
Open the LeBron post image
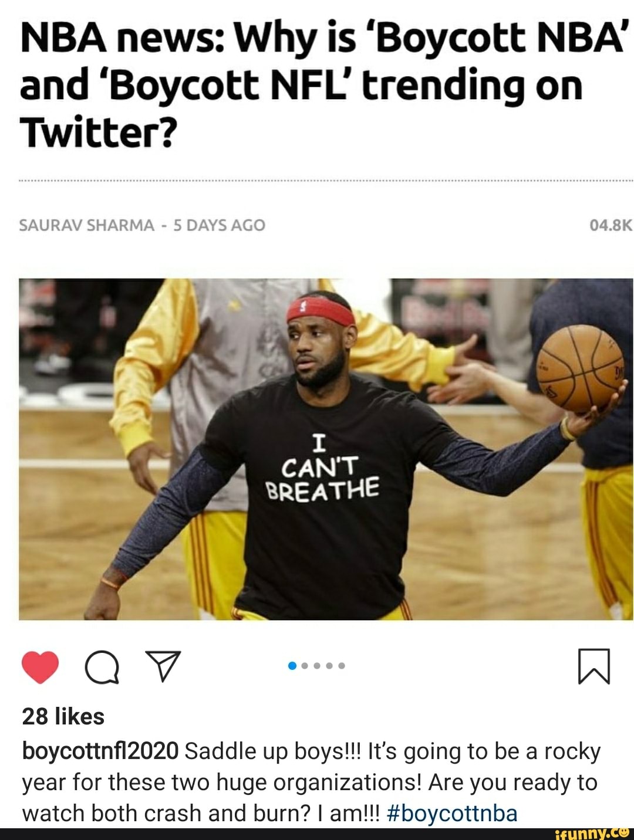[x=326, y=449]
